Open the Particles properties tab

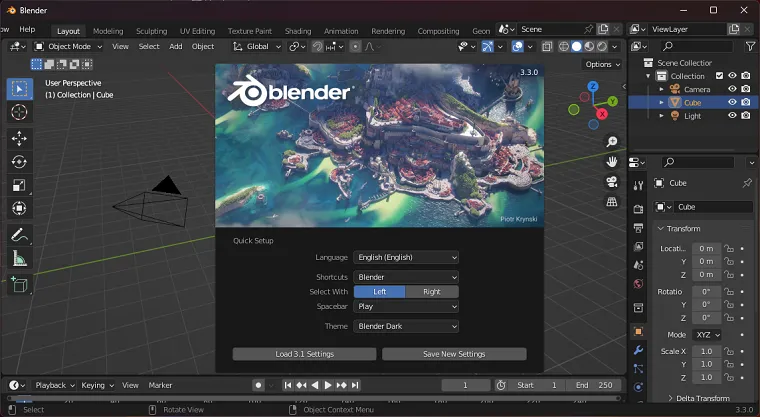638,369
